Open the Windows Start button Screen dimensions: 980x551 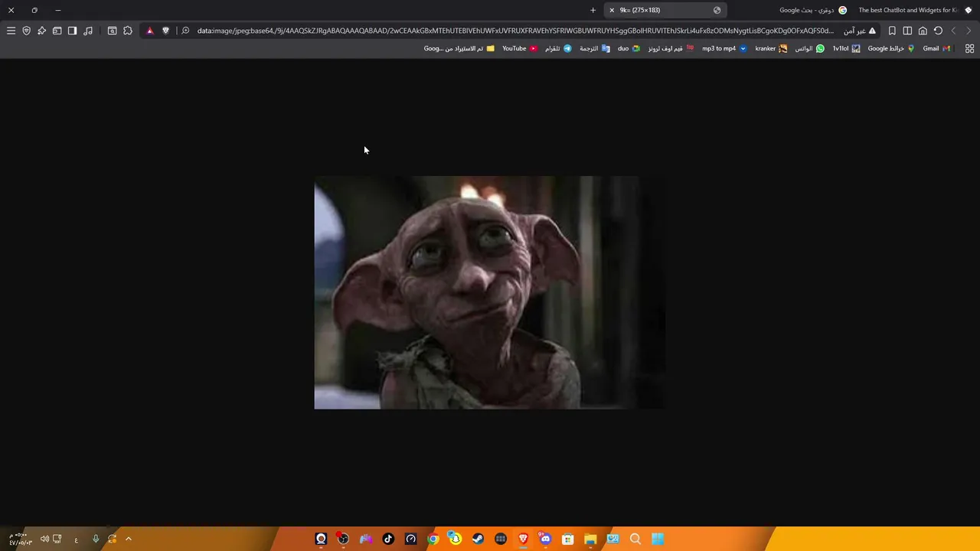click(x=658, y=539)
